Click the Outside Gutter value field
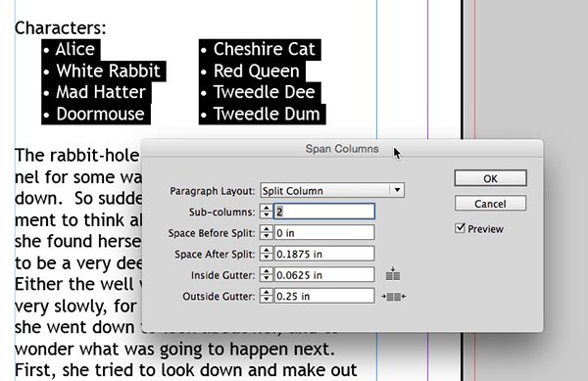Screen dimensions: 588x381 click(x=324, y=296)
